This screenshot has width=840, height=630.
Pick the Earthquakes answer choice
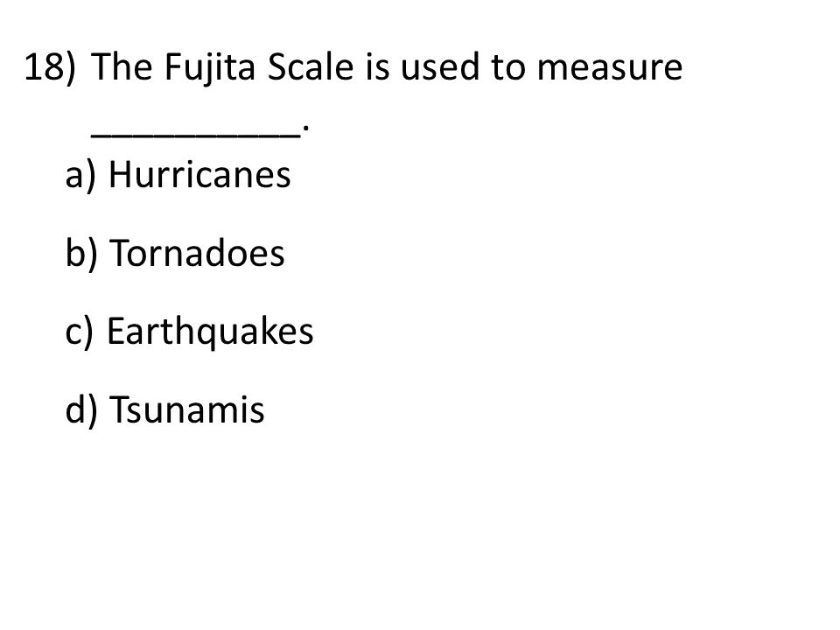pyautogui.click(x=210, y=332)
